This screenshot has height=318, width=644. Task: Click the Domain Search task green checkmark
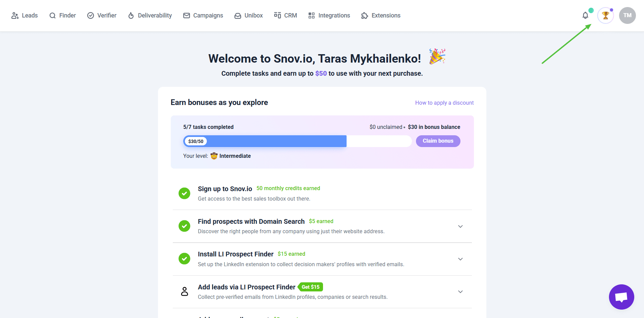pos(184,226)
